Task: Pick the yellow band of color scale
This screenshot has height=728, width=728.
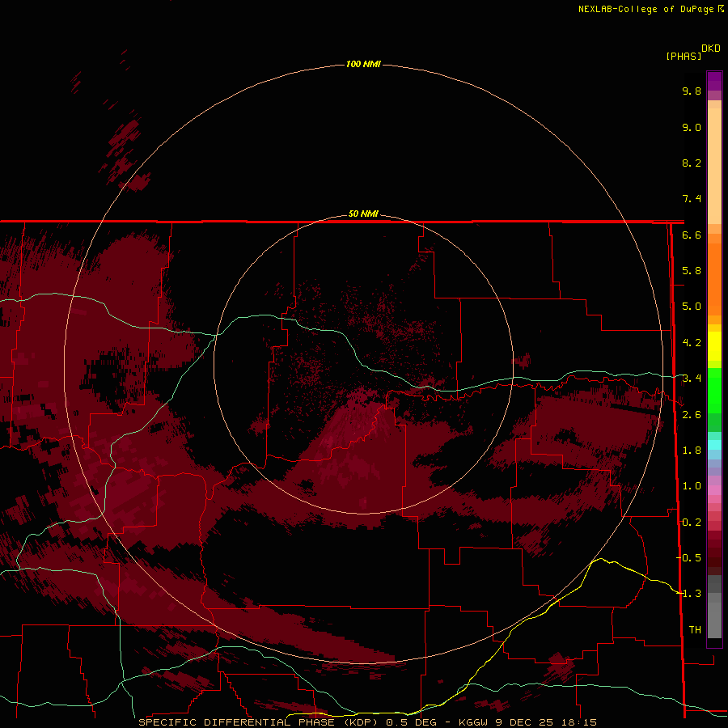Action: coord(714,346)
